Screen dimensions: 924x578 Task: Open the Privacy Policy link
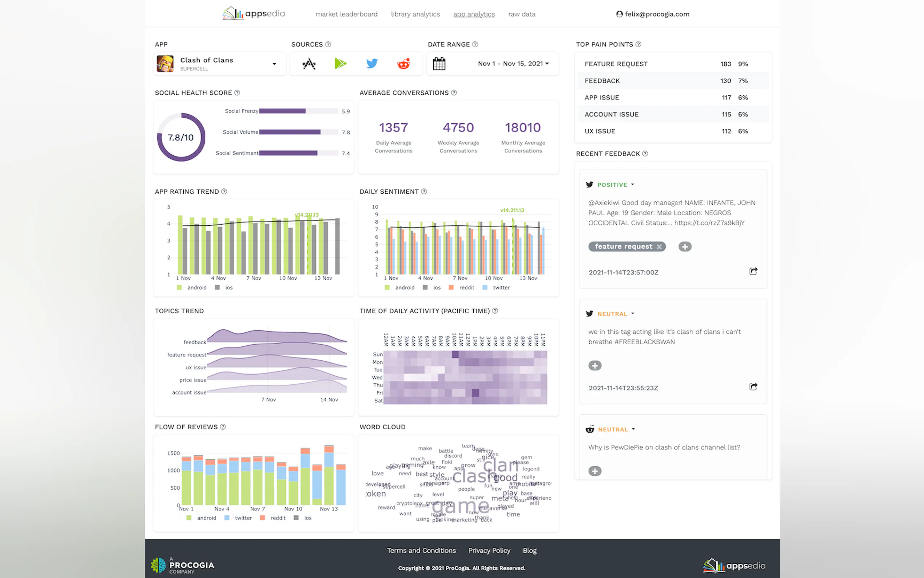coord(489,550)
